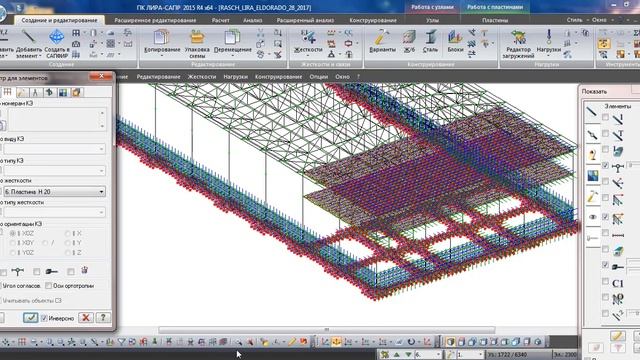
Task: Select the ‖ Y orientation radio button
Action: [x=68, y=243]
